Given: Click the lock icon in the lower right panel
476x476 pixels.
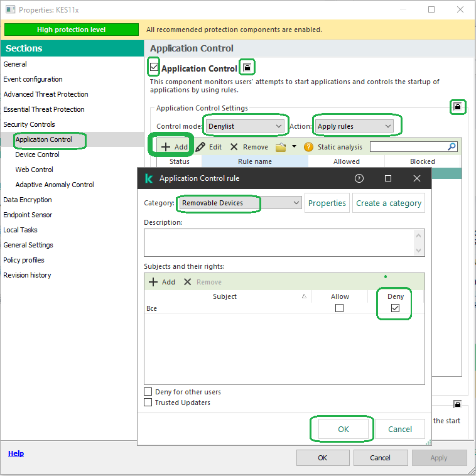Looking at the screenshot, I should click(458, 404).
